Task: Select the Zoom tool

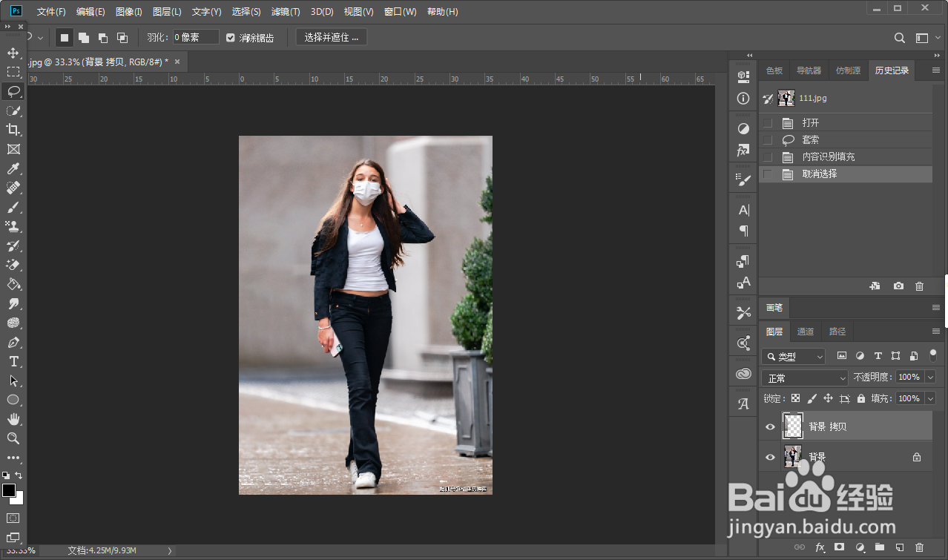Action: pyautogui.click(x=13, y=438)
